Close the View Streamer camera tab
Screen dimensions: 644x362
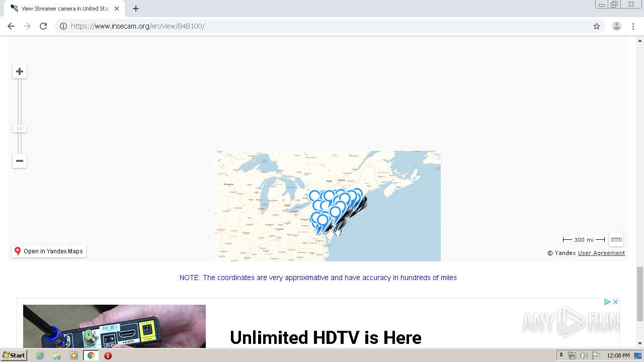point(117,9)
